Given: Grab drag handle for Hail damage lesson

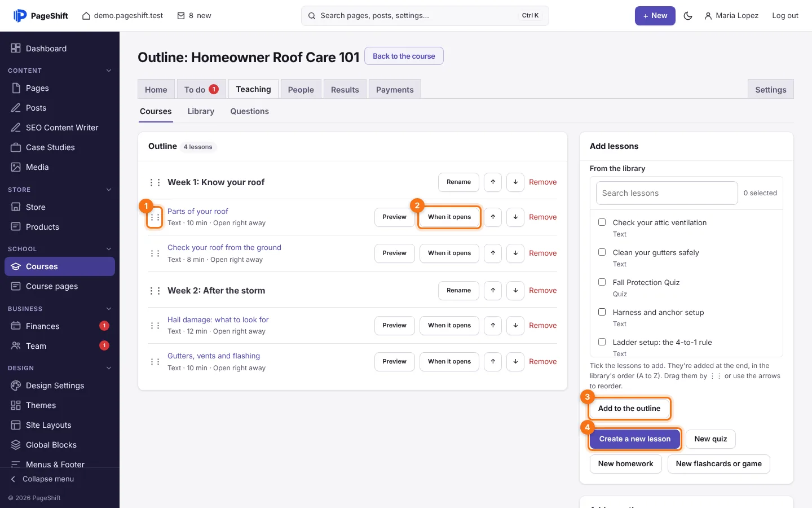Looking at the screenshot, I should coord(155,326).
